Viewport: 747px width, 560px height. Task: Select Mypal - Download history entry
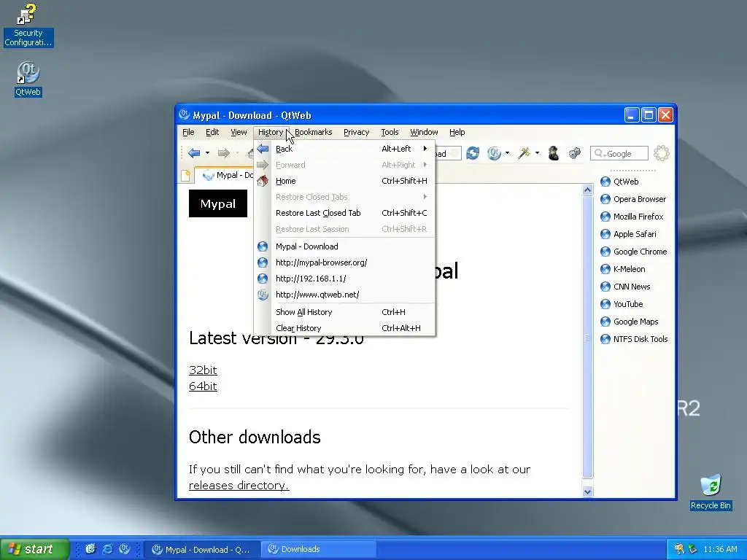coord(344,246)
